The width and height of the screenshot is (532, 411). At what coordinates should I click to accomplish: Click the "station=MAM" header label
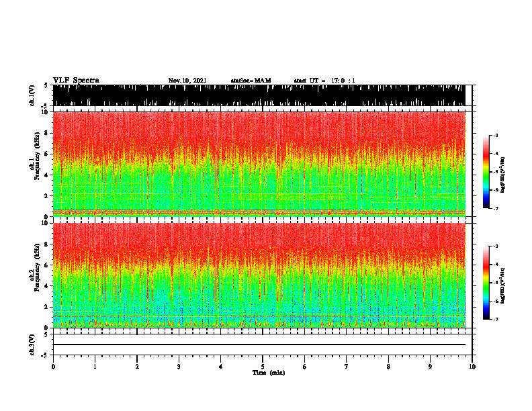click(251, 81)
